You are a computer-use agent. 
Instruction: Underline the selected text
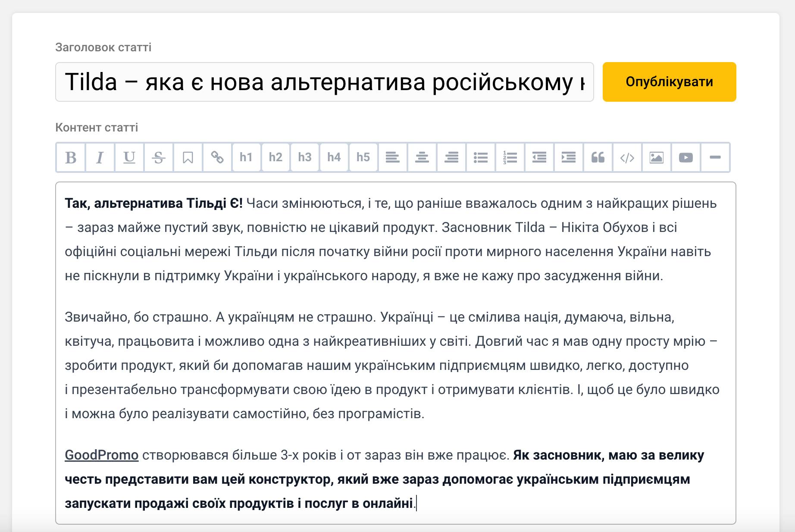pyautogui.click(x=129, y=157)
